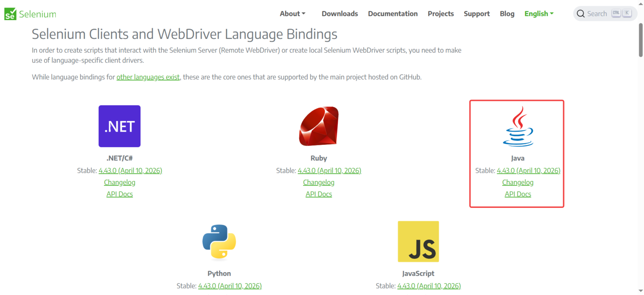Open the Support page from navbar
644x295 pixels.
coord(477,14)
